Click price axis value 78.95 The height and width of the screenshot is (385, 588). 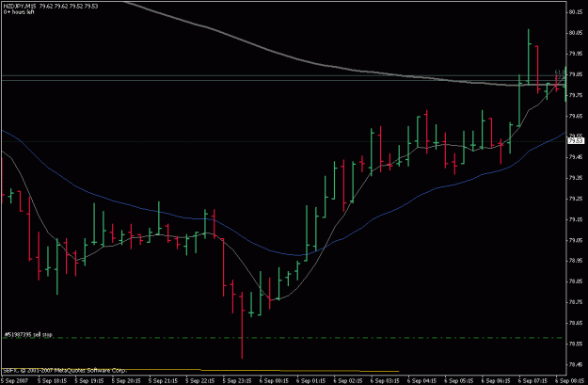[576, 261]
